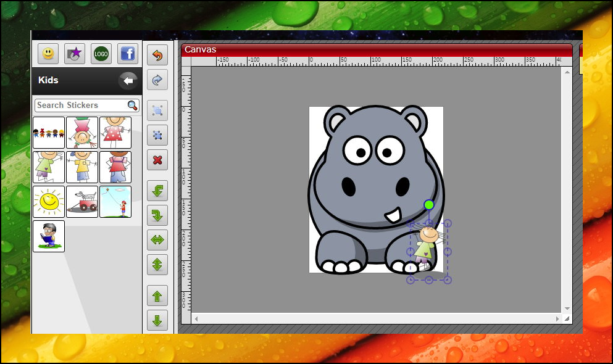Click the ungroup objects button

[x=157, y=135]
